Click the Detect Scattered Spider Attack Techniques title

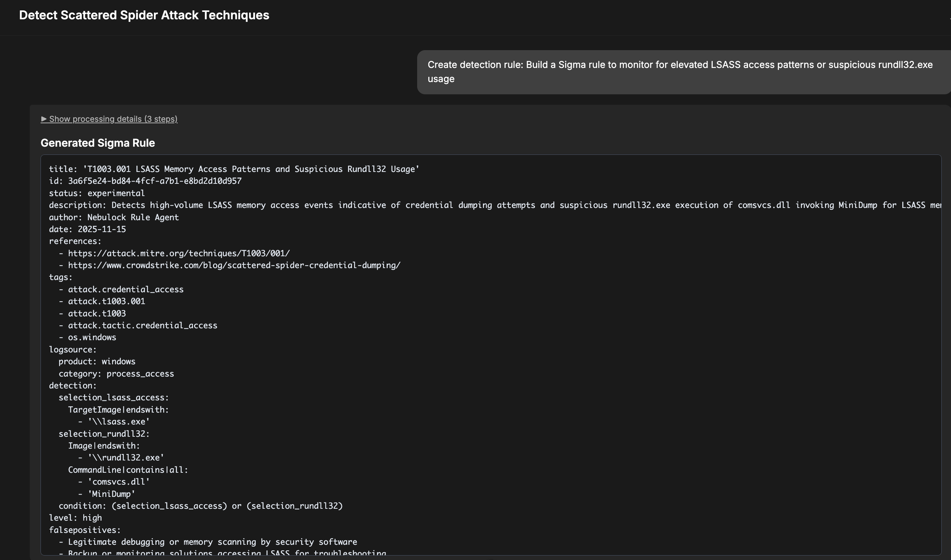[144, 15]
